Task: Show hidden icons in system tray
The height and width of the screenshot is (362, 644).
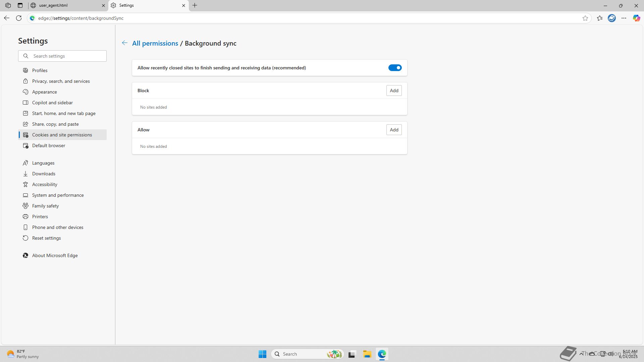Action: tap(581, 354)
